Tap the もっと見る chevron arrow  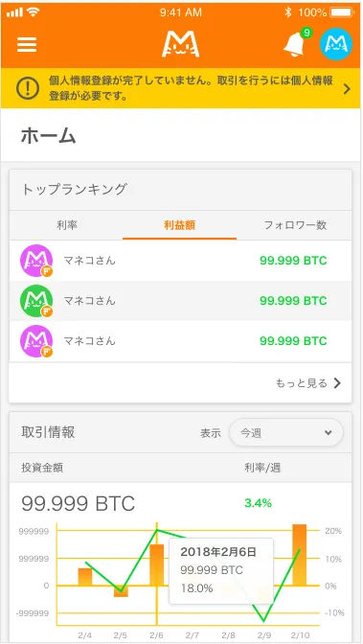coord(337,383)
